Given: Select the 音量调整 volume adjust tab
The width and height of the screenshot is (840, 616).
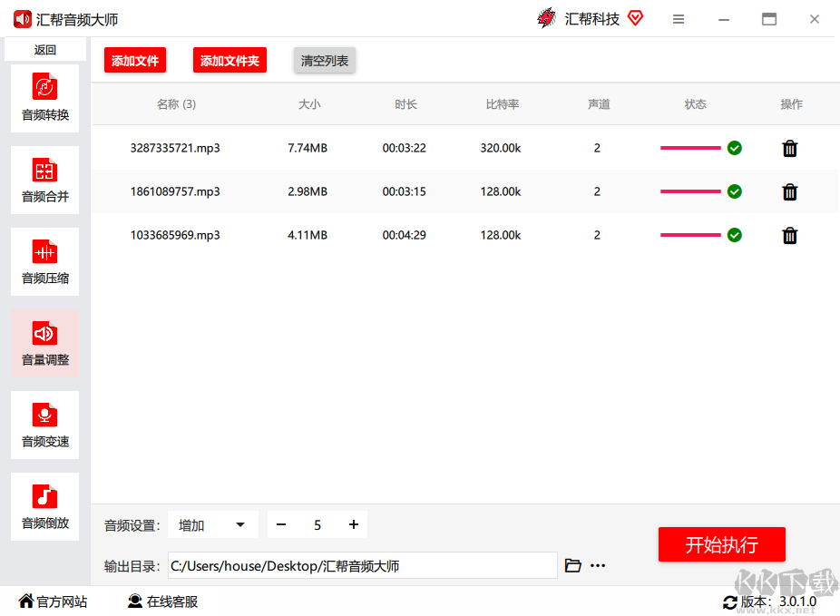Looking at the screenshot, I should (x=44, y=343).
